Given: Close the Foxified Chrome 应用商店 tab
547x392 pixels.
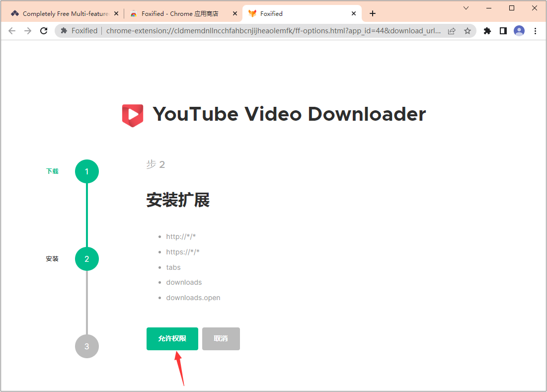Looking at the screenshot, I should pos(235,13).
